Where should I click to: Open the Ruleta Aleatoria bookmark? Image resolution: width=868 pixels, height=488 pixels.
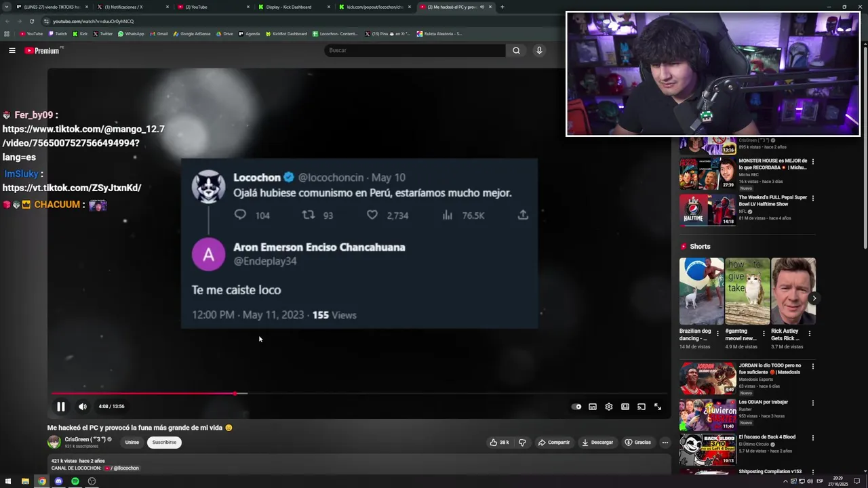pyautogui.click(x=439, y=34)
